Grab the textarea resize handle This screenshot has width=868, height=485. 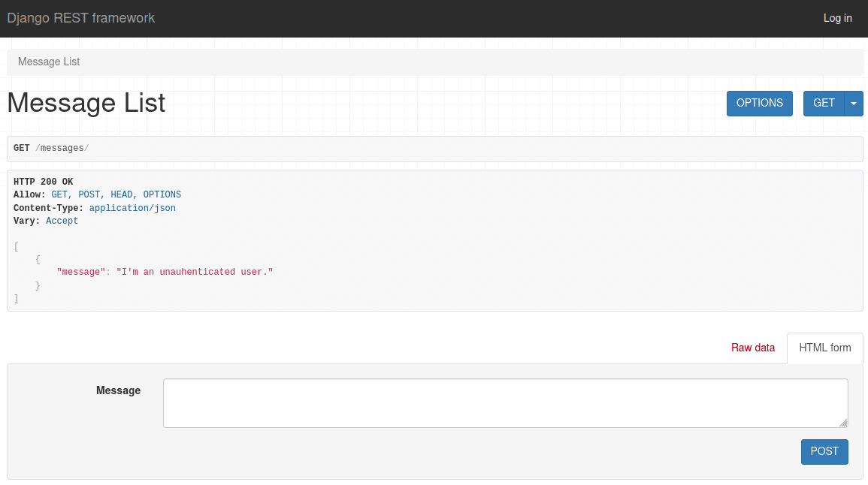pos(843,423)
